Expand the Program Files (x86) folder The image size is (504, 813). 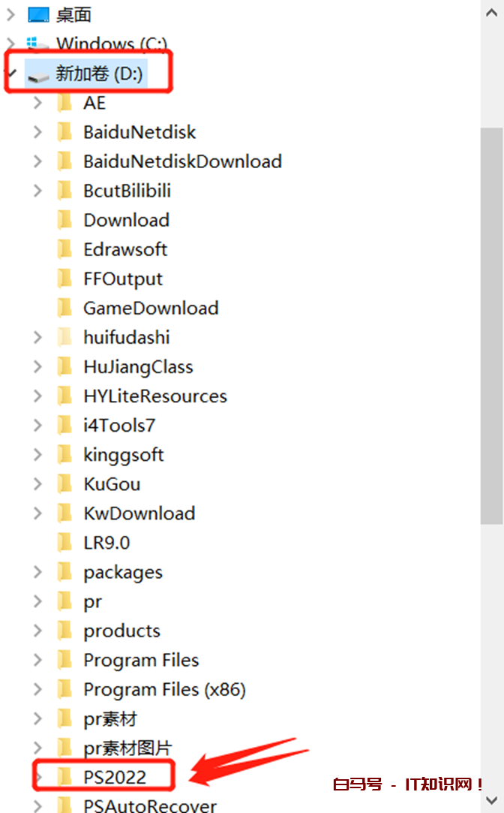tap(38, 689)
